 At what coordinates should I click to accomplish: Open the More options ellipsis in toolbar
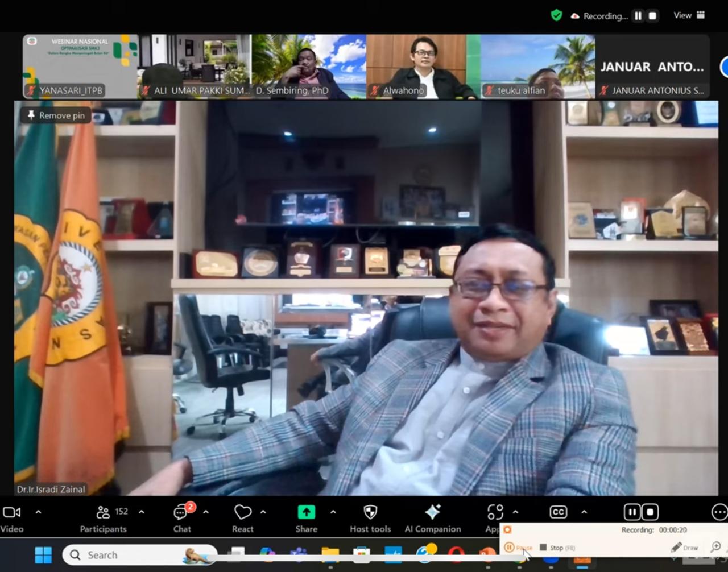719,512
